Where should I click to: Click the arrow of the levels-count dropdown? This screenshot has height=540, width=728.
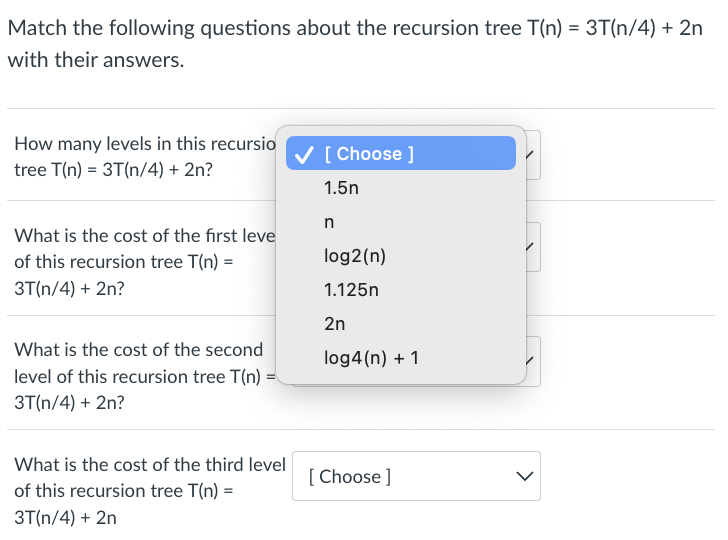point(531,155)
